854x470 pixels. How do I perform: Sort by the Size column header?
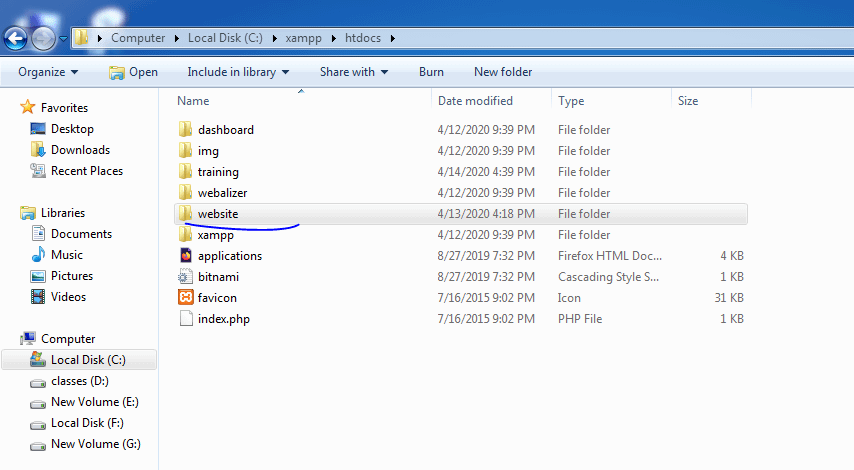[x=688, y=101]
